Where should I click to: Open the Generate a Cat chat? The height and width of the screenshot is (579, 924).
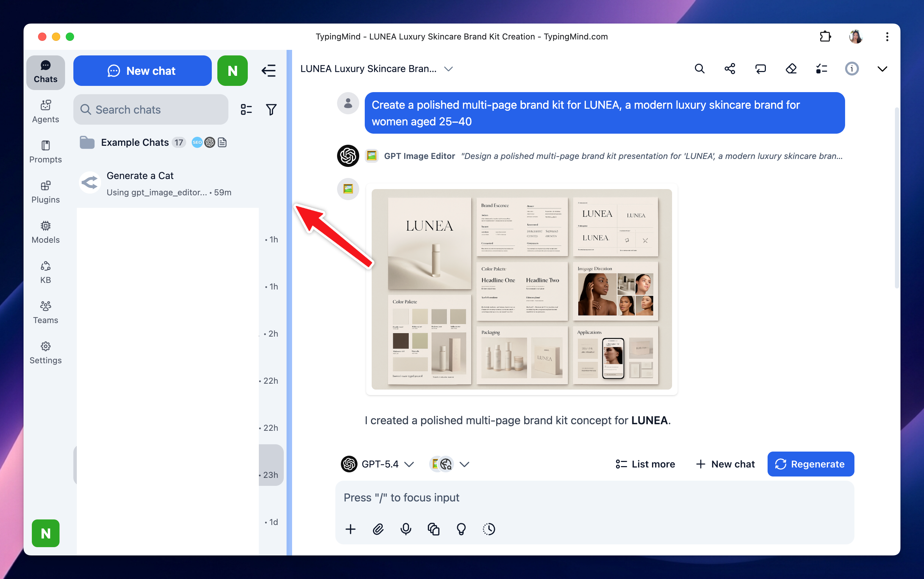point(178,184)
